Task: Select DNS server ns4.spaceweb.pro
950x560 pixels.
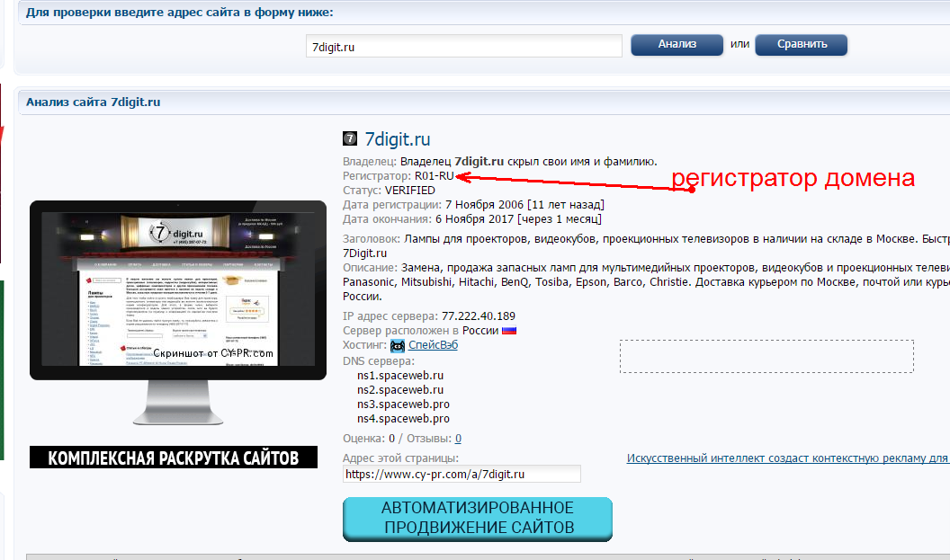Action: [x=403, y=418]
